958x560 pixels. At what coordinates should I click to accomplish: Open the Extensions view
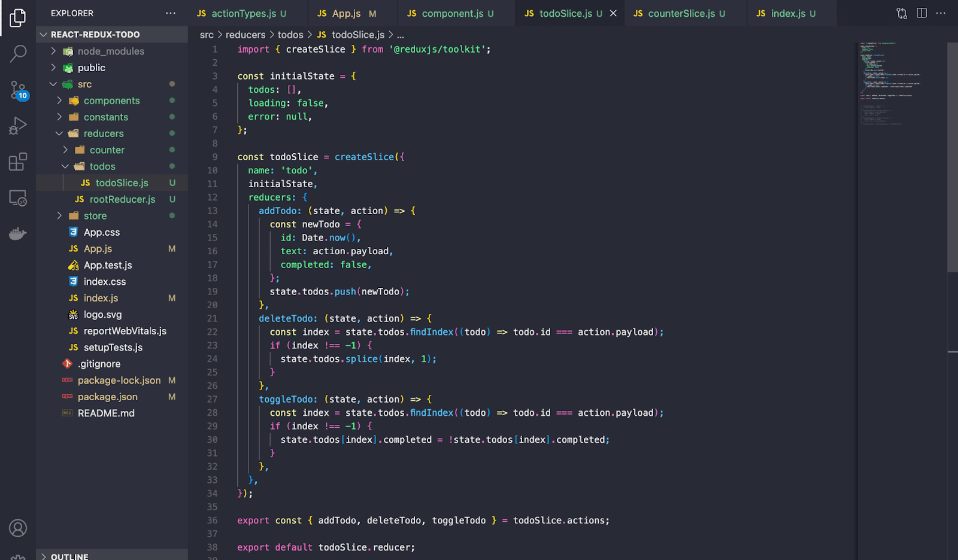[x=18, y=162]
